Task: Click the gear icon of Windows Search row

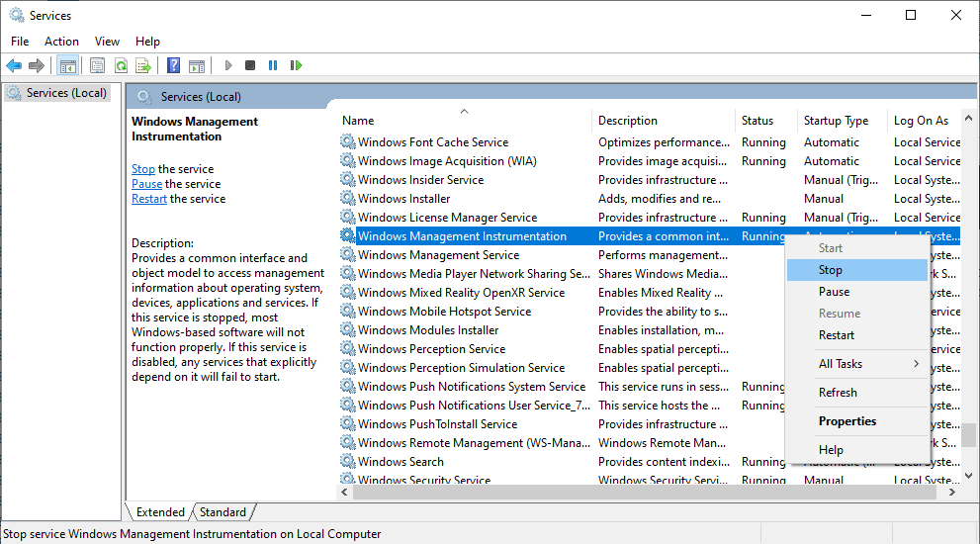Action: point(347,461)
